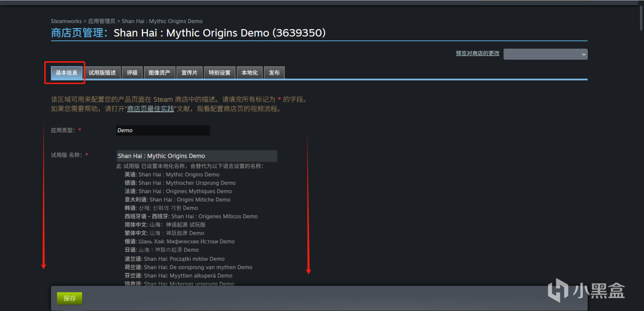
Task: Go to the 本地化 tab
Action: 250,73
